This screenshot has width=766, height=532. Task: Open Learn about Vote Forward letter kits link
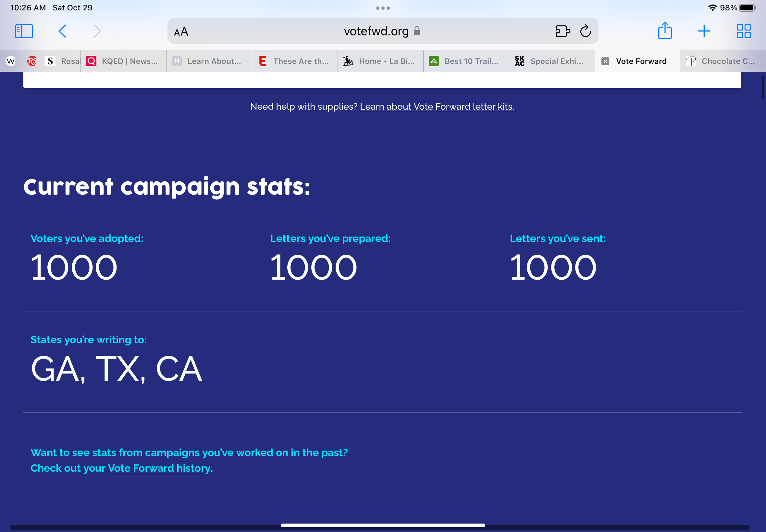(437, 107)
